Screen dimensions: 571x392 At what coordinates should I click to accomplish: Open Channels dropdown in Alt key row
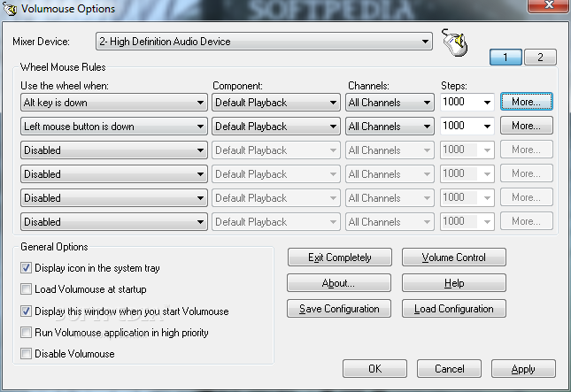coord(390,103)
